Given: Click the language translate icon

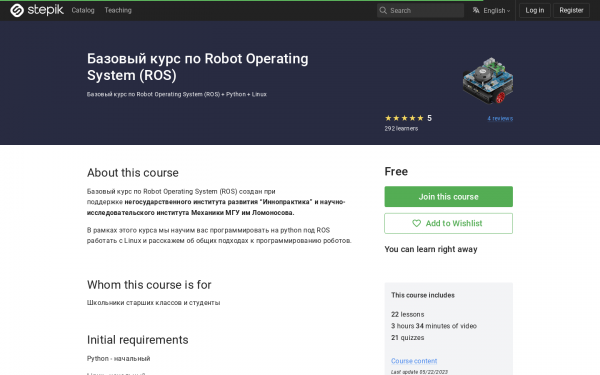Looking at the screenshot, I should (x=476, y=10).
